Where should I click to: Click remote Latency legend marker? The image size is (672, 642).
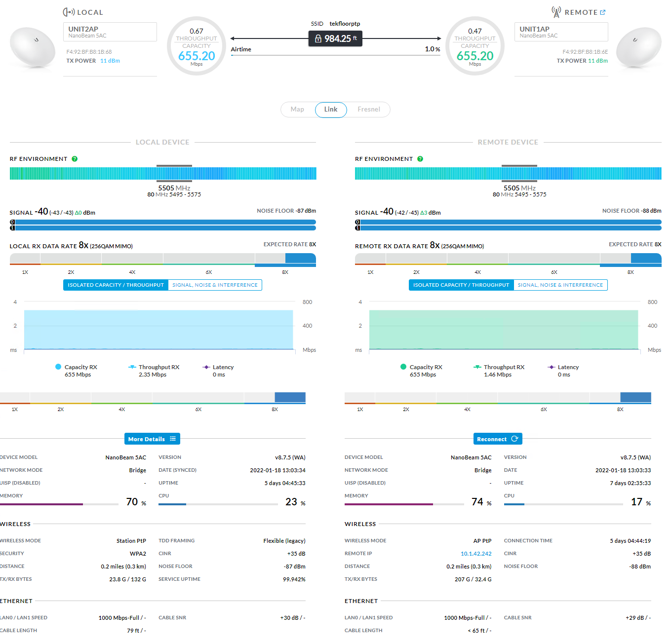point(552,367)
